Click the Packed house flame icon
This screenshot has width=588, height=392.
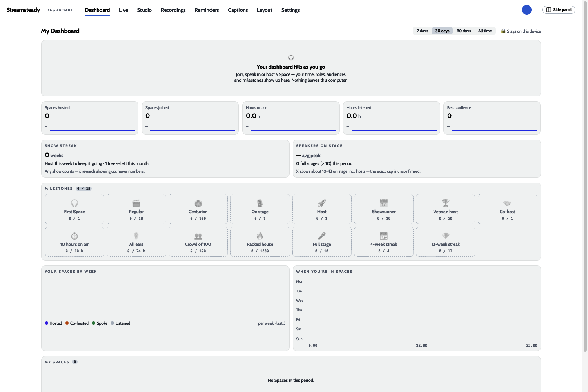point(260,236)
